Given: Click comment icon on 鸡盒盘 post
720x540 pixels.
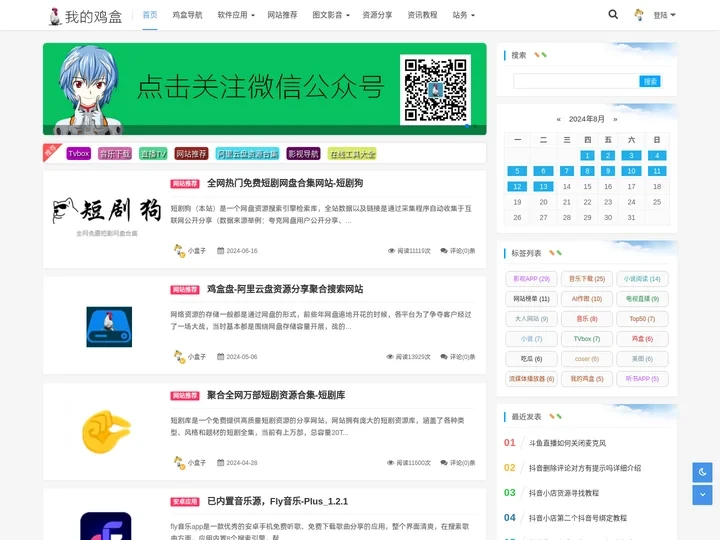Looking at the screenshot, I should 444,357.
